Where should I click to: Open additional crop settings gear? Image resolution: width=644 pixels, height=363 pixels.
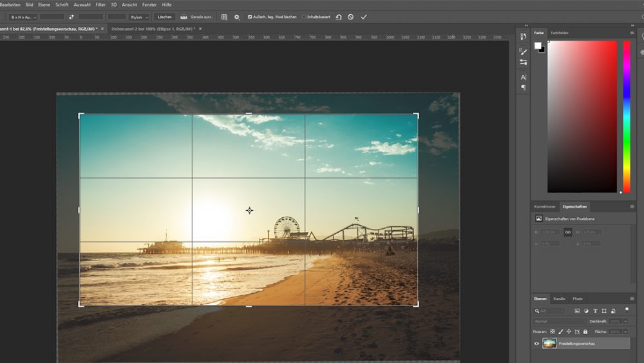click(237, 17)
